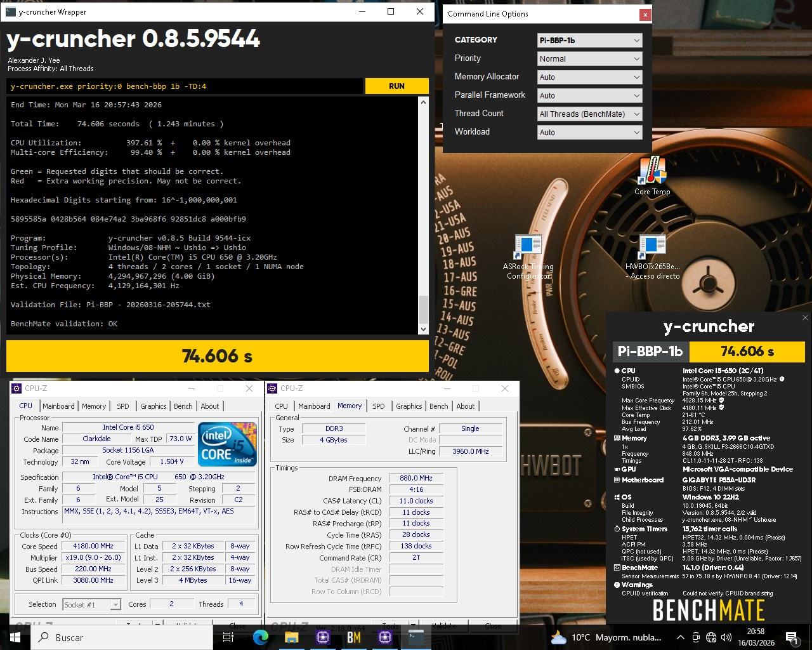Open Memory tab in CPU-Z processor window
Image resolution: width=812 pixels, height=650 pixels.
click(94, 406)
